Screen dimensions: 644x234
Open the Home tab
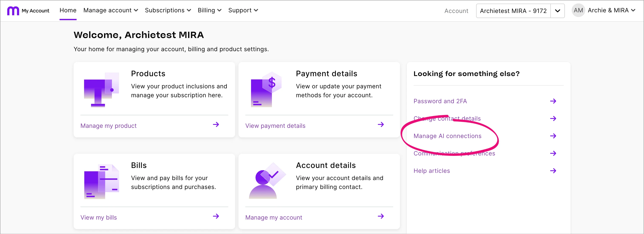(68, 10)
